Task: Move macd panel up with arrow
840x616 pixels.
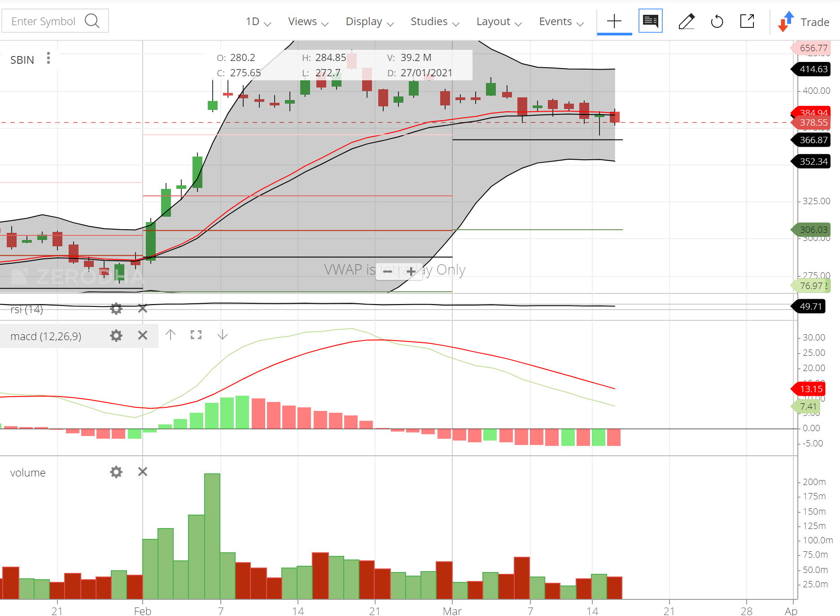Action: tap(170, 335)
